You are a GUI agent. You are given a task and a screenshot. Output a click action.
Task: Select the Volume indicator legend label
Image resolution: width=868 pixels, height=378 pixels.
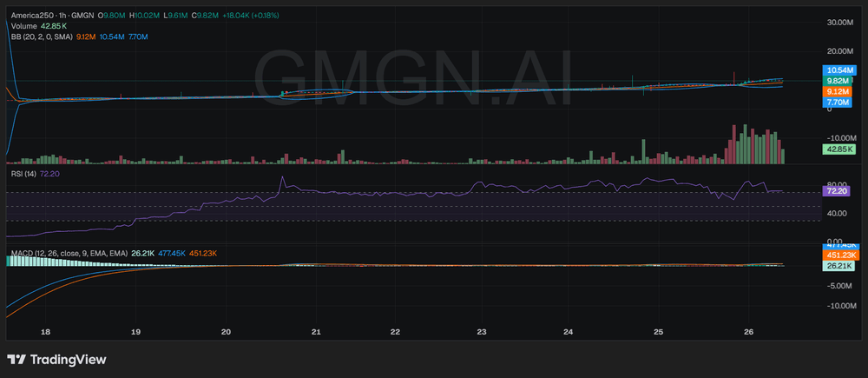click(x=23, y=26)
